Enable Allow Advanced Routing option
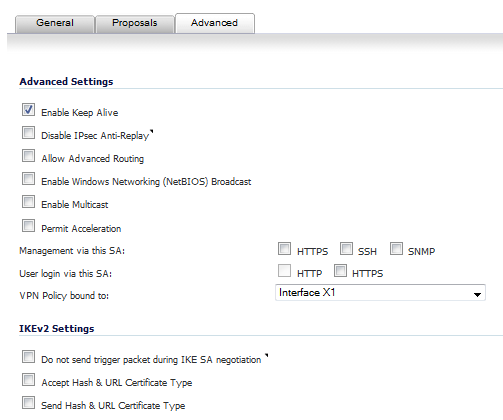 click(28, 156)
